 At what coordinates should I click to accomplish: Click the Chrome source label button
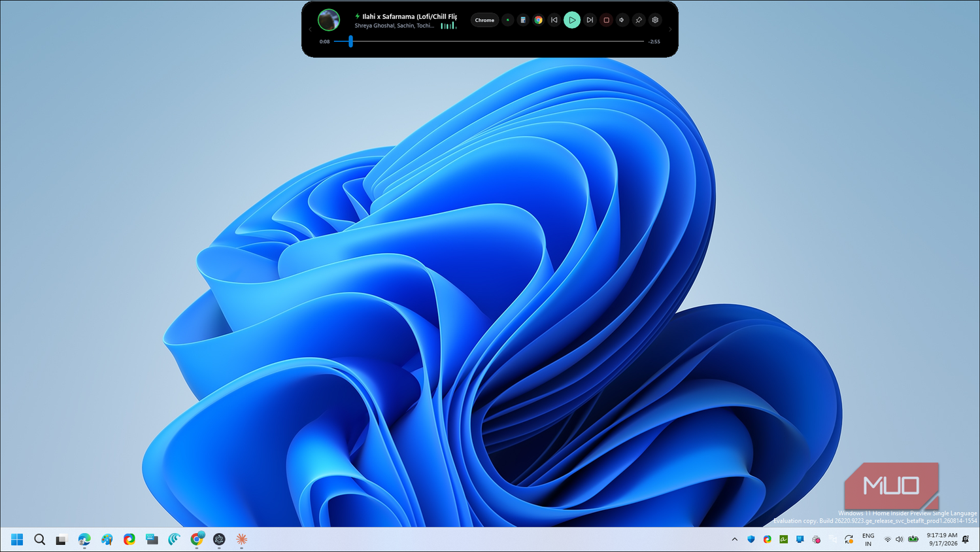pos(484,20)
